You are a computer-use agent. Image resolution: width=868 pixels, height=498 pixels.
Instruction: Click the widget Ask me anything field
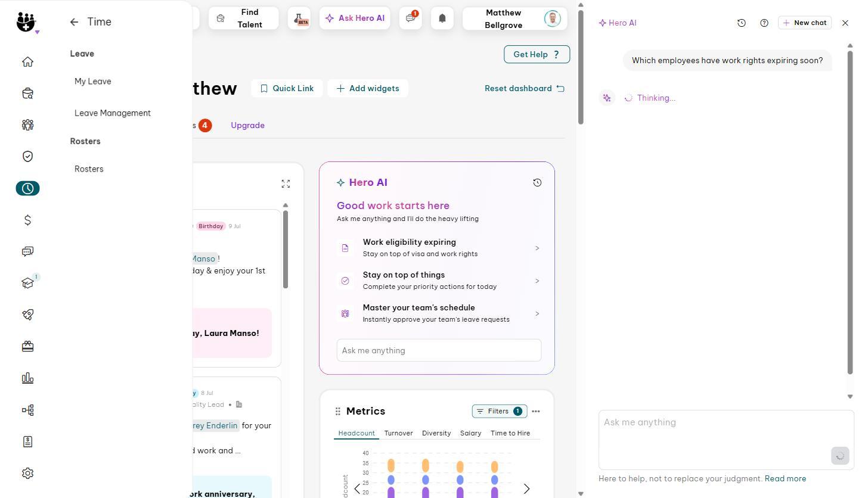click(x=439, y=350)
